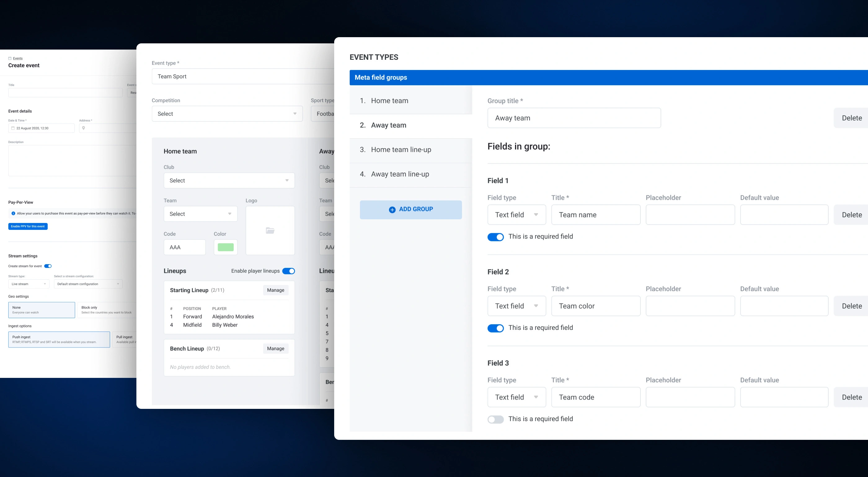Select the Home team line-up group
Screen dimensions: 868x477
[401, 150]
